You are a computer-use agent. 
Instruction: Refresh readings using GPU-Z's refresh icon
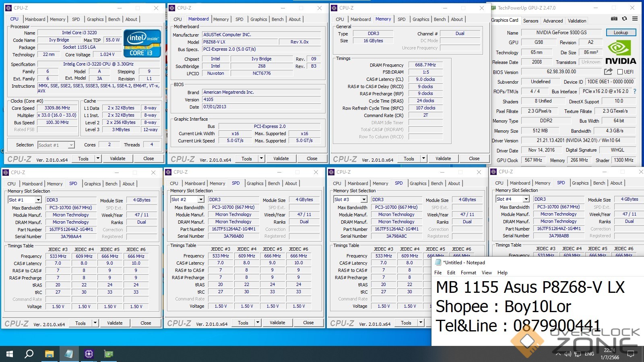pos(624,19)
